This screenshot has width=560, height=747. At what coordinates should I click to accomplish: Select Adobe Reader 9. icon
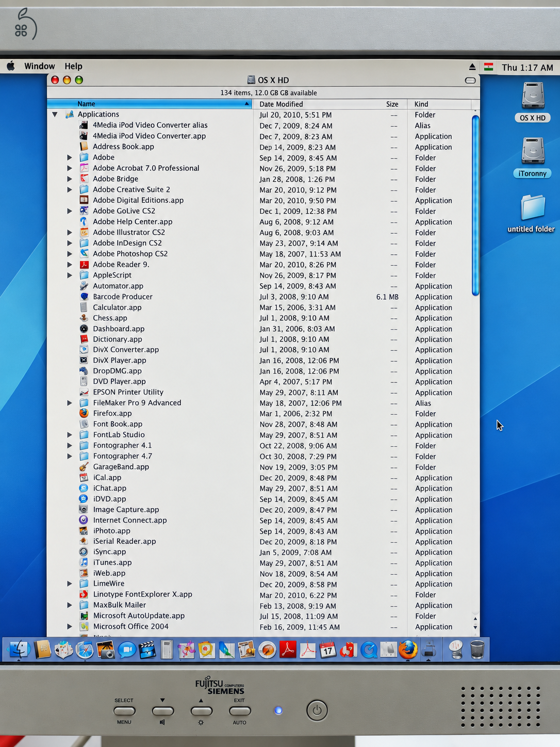(x=84, y=264)
